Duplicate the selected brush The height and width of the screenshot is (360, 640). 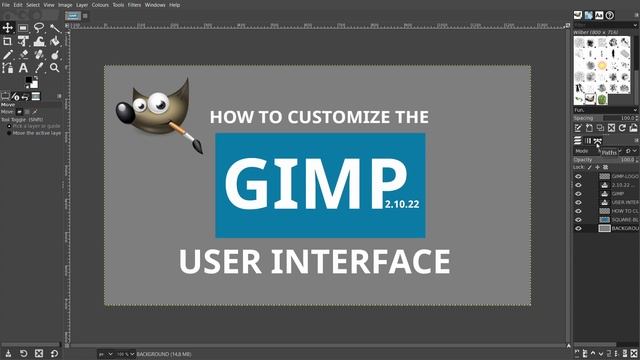[x=600, y=128]
